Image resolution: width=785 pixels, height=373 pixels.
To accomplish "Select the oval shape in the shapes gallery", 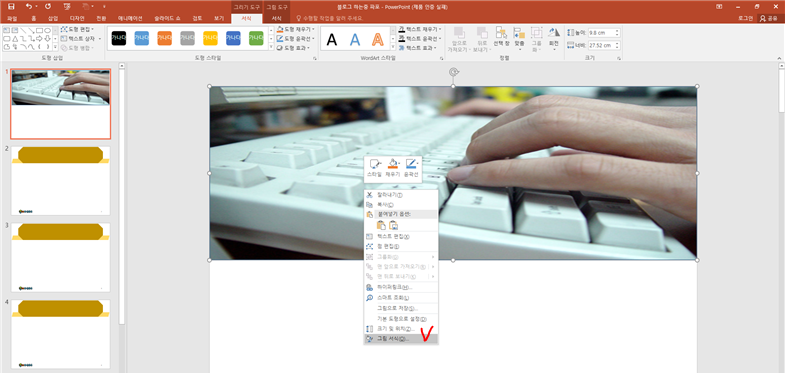I will point(47,31).
